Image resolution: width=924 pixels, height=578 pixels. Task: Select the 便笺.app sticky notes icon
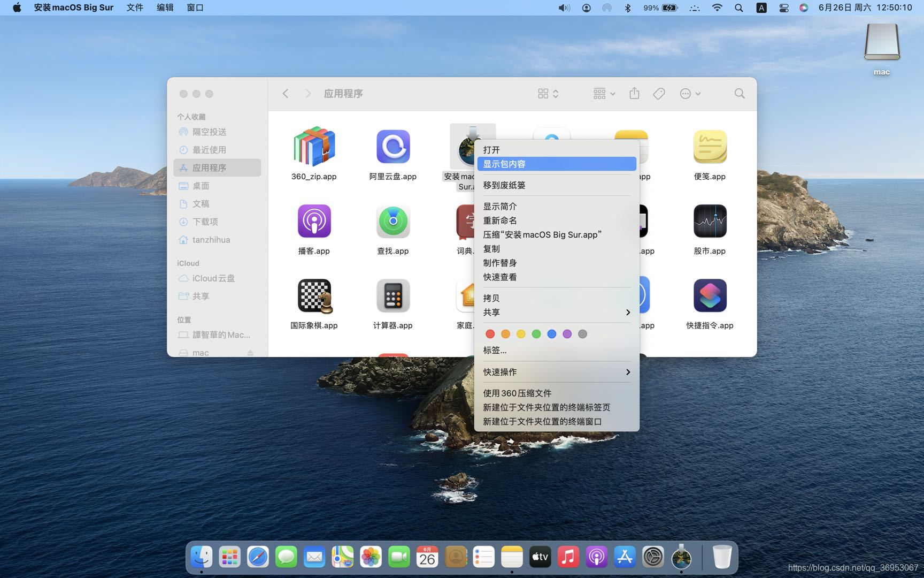[x=710, y=146]
